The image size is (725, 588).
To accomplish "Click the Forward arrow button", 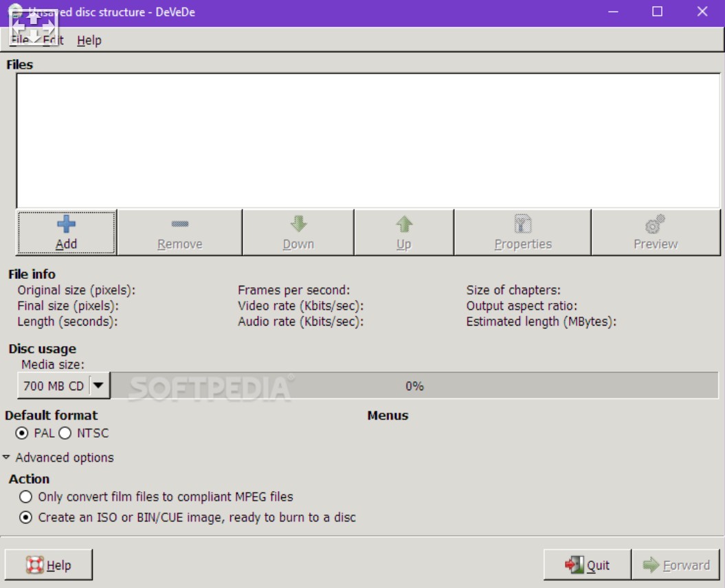I will 676,565.
